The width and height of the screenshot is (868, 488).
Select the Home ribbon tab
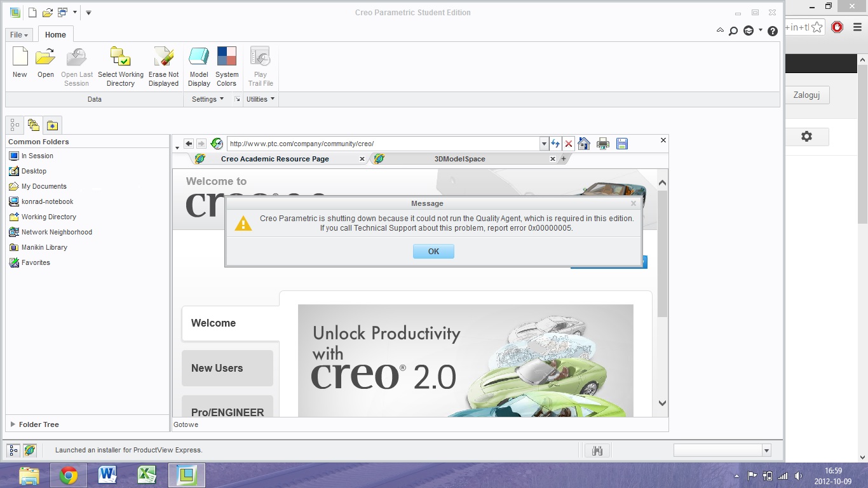click(55, 35)
